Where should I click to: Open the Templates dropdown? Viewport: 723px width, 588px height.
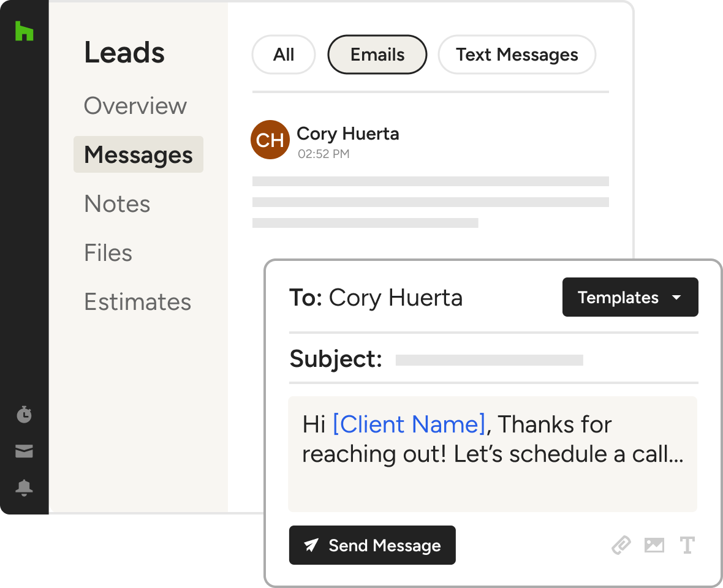click(630, 297)
